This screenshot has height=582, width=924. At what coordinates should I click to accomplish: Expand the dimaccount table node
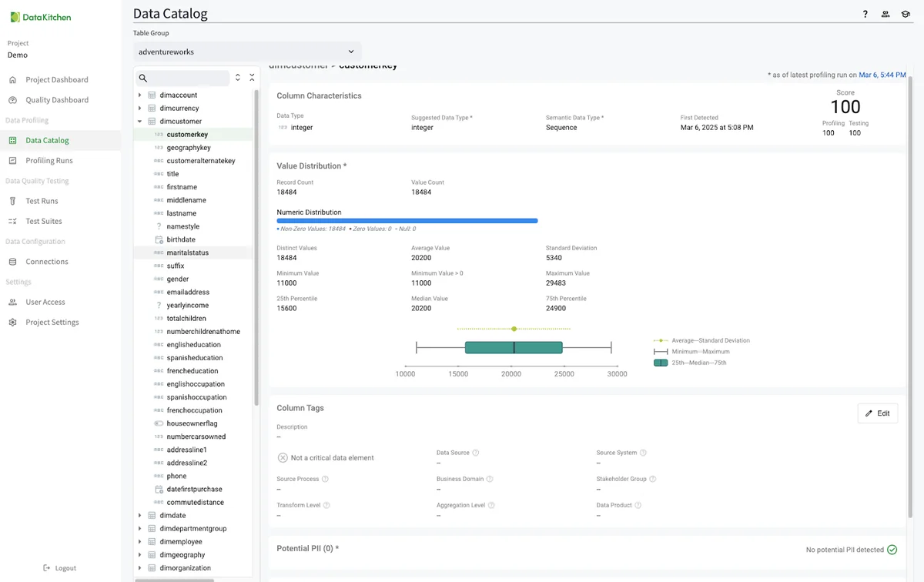point(139,95)
